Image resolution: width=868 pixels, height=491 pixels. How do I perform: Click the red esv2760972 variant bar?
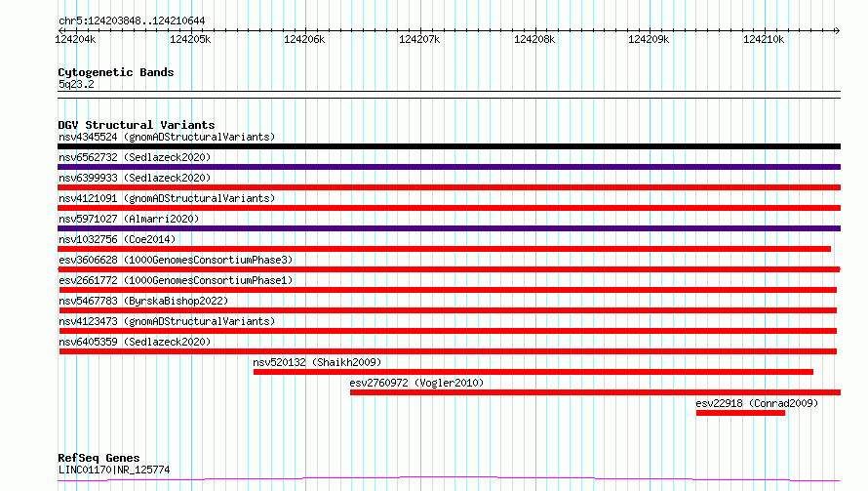coord(595,392)
